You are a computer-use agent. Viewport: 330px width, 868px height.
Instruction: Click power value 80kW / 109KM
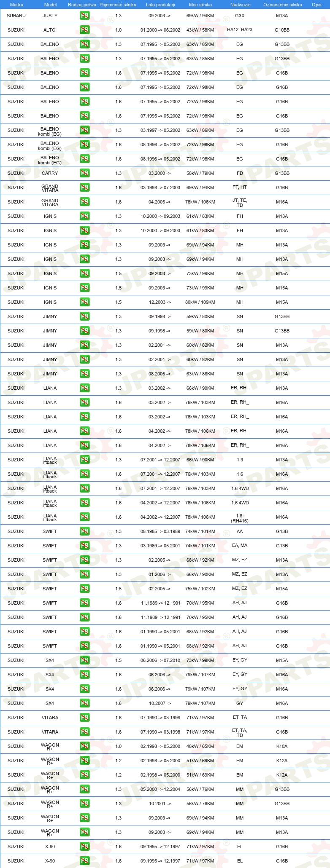point(200,302)
